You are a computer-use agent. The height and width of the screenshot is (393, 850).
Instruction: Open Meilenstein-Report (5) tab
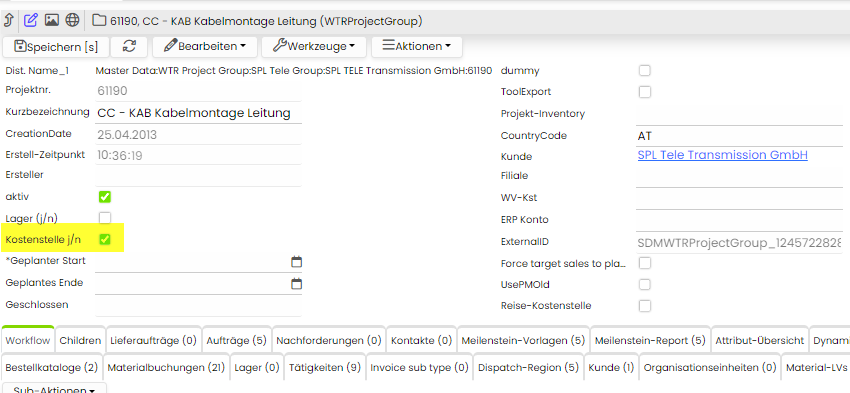point(651,341)
